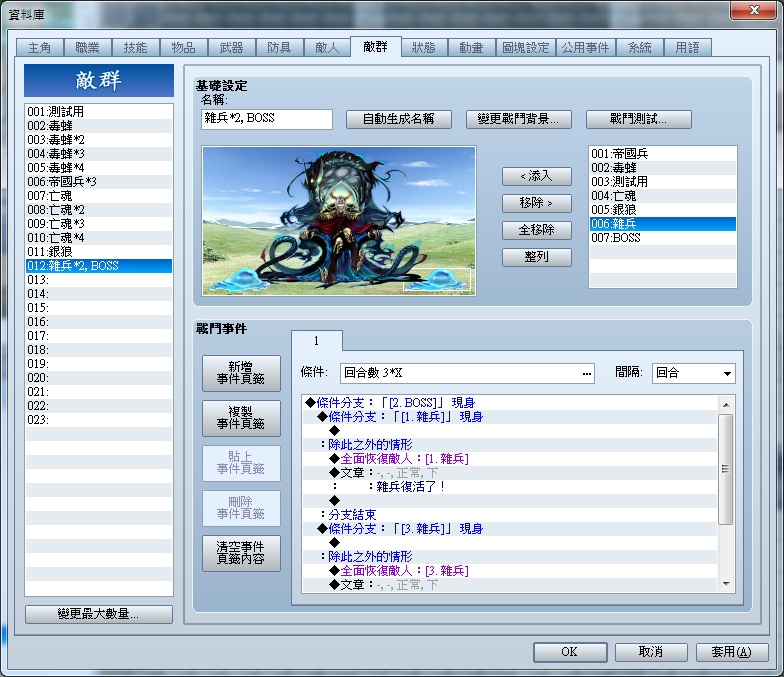
Task: Open the 動畫 tab
Action: (x=472, y=48)
